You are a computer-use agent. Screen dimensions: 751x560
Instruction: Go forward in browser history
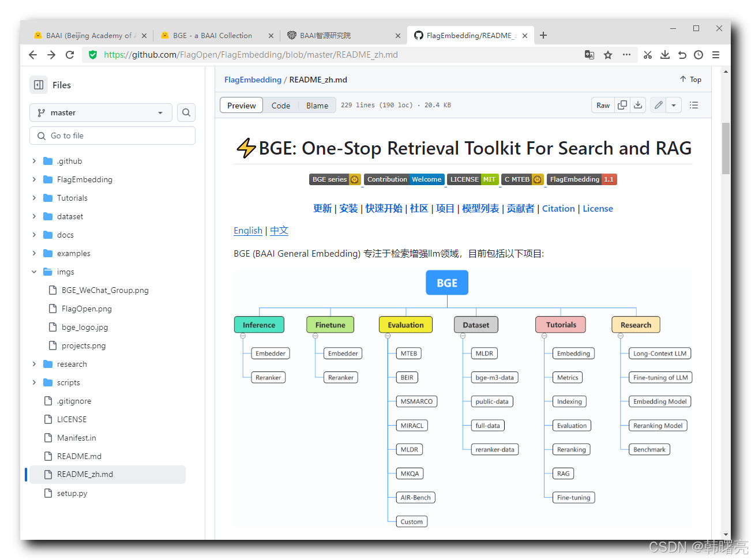[51, 55]
